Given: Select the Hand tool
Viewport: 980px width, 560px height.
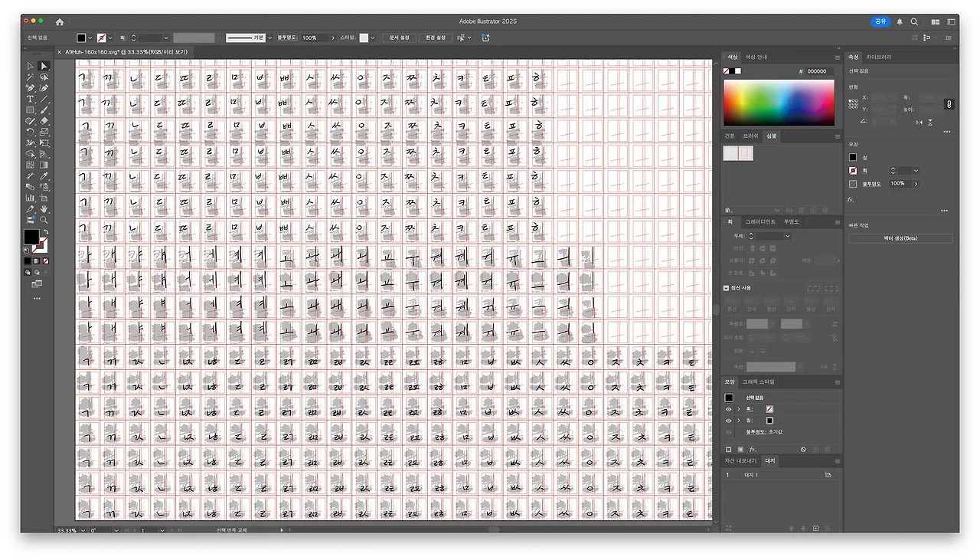Looking at the screenshot, I should [44, 209].
